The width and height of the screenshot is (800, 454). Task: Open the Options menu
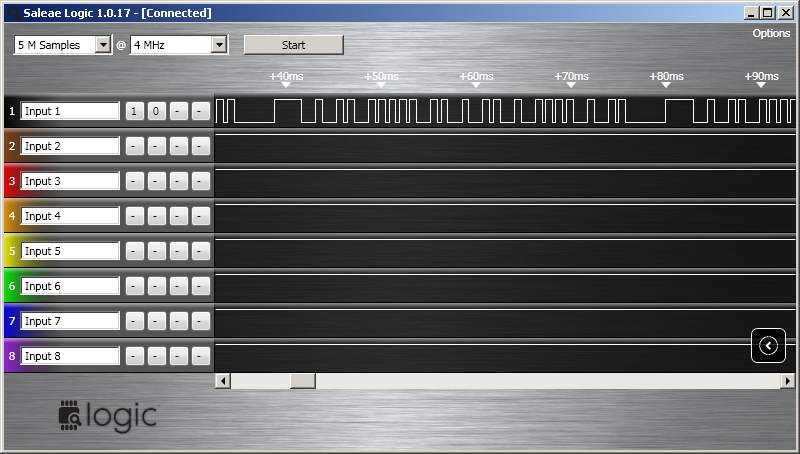click(771, 33)
